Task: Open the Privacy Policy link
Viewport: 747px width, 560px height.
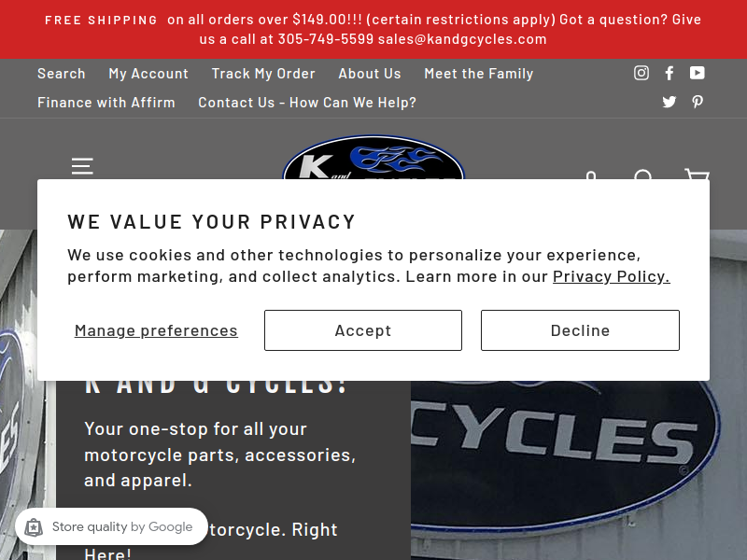Action: coord(611,276)
